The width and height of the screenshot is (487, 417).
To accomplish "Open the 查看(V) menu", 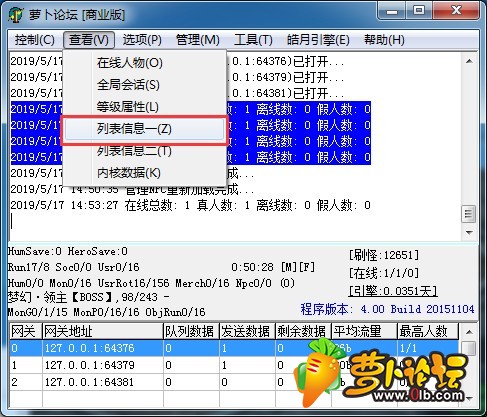I will (89, 40).
